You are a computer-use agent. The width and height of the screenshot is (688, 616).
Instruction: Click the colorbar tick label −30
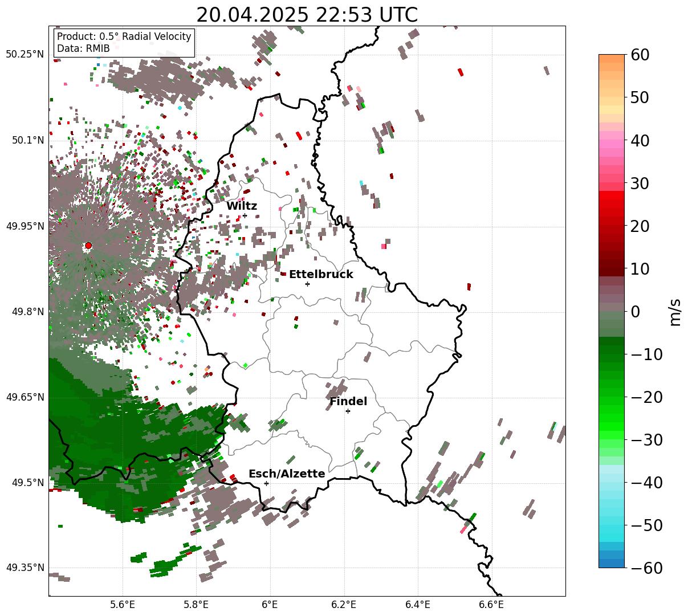pyautogui.click(x=646, y=439)
